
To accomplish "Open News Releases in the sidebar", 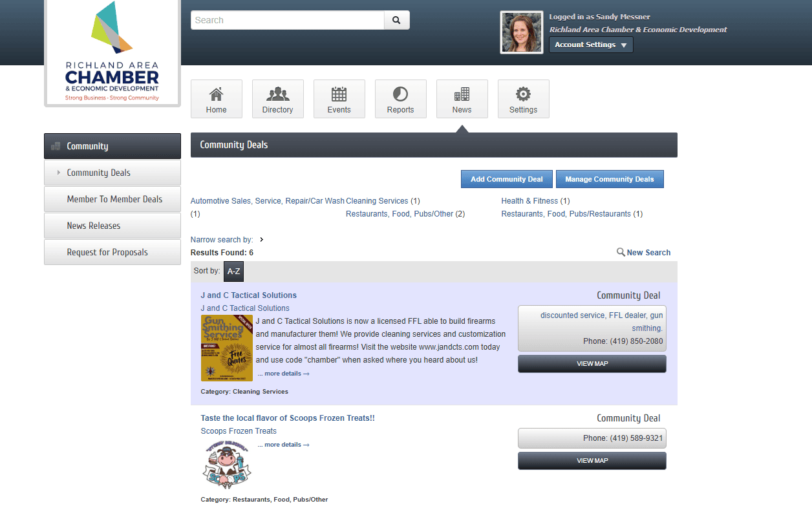I will coord(112,226).
